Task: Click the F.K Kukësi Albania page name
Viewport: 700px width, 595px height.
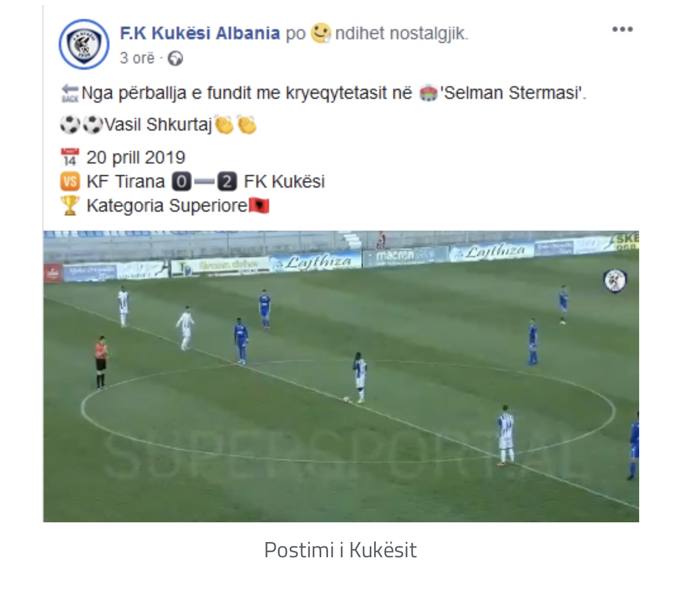Action: [200, 33]
